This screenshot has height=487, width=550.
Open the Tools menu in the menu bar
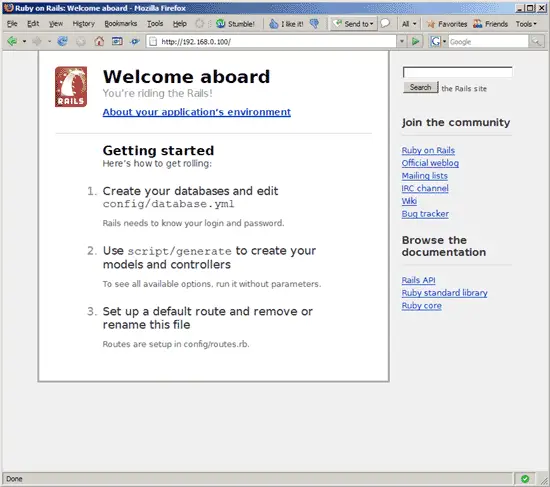(155, 24)
